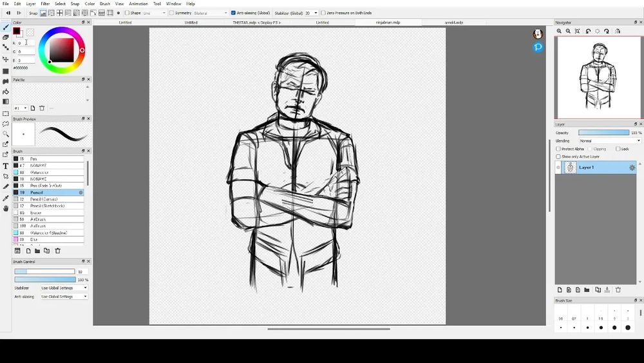Click the R color value field
The width and height of the screenshot is (644, 363).
point(26,43)
